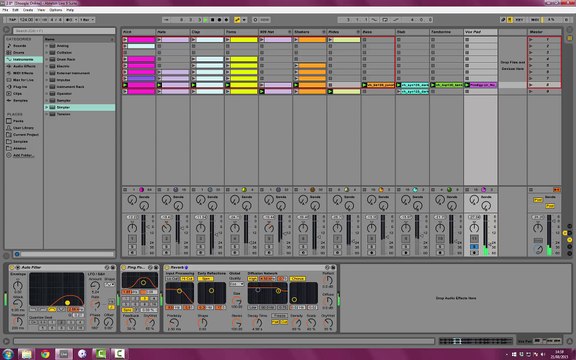Screen dimensions: 576x360
Task: Select the Clips category
Action: [x=18, y=94]
